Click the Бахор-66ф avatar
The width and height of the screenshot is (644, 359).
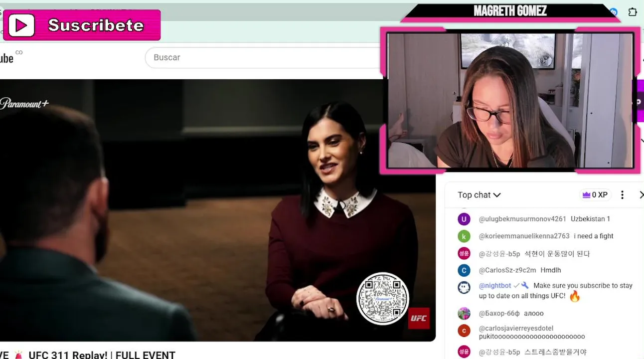464,314
